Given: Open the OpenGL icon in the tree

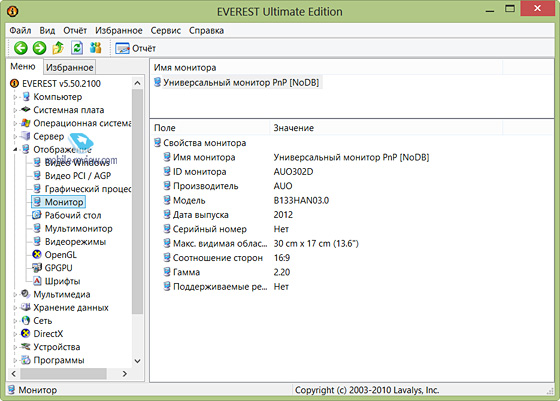Looking at the screenshot, I should tap(37, 255).
